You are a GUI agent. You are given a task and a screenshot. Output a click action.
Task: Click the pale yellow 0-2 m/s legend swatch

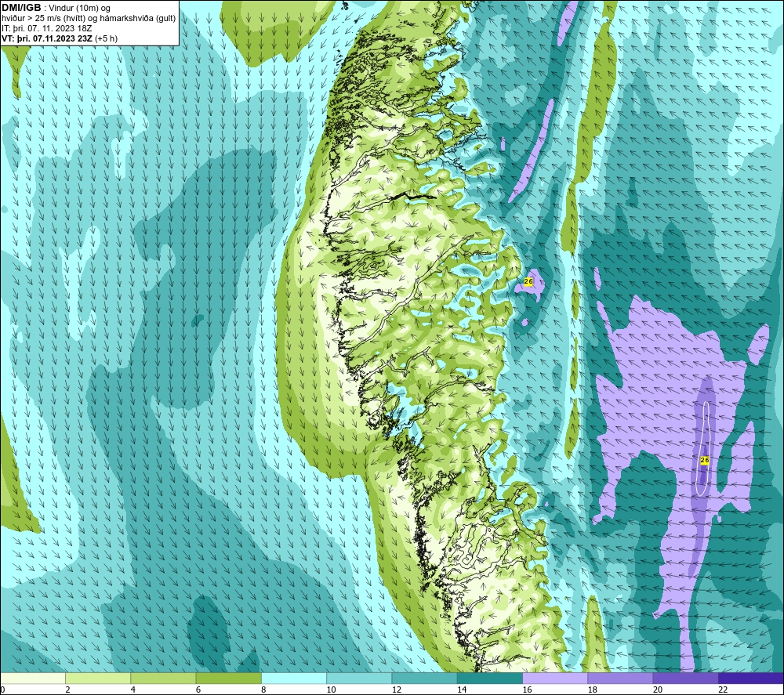click(x=33, y=678)
